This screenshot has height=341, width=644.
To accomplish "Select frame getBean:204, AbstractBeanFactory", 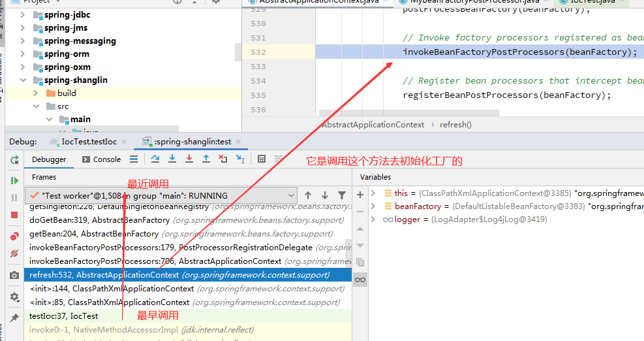I will coord(188,234).
